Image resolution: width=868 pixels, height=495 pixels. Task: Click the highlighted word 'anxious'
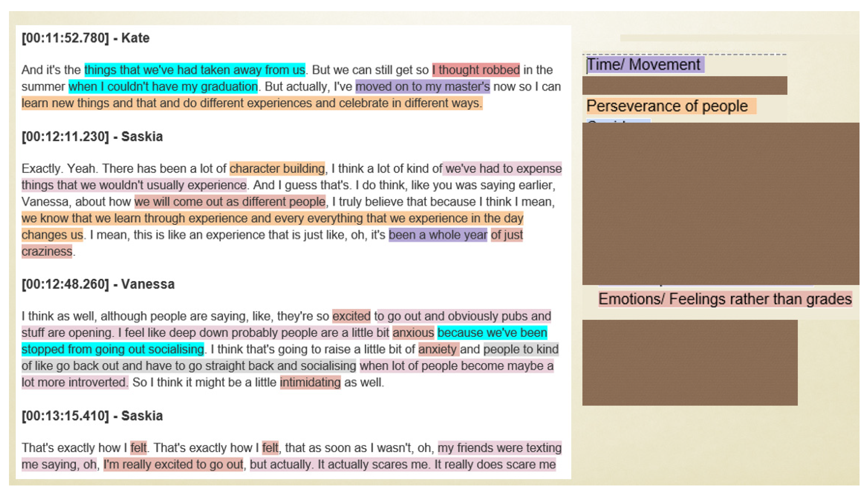click(x=413, y=332)
